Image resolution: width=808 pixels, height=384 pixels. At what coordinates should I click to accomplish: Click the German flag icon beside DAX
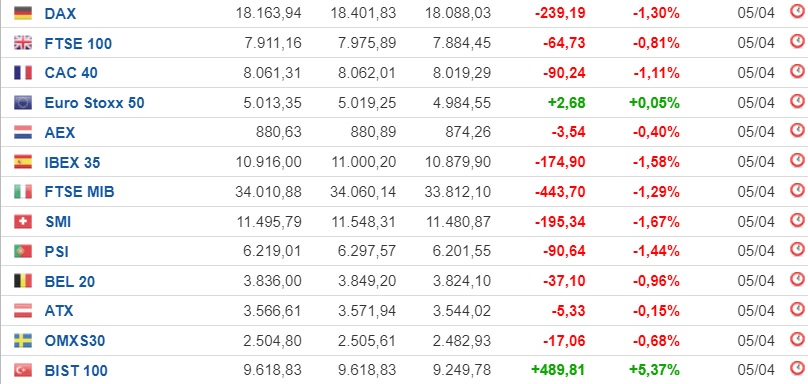[23, 13]
